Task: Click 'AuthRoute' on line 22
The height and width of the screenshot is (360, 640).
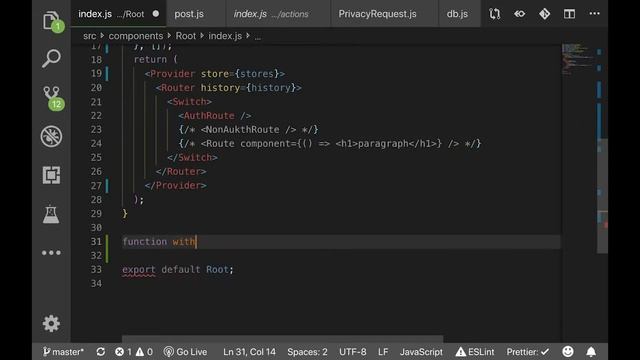Action: click(x=209, y=116)
